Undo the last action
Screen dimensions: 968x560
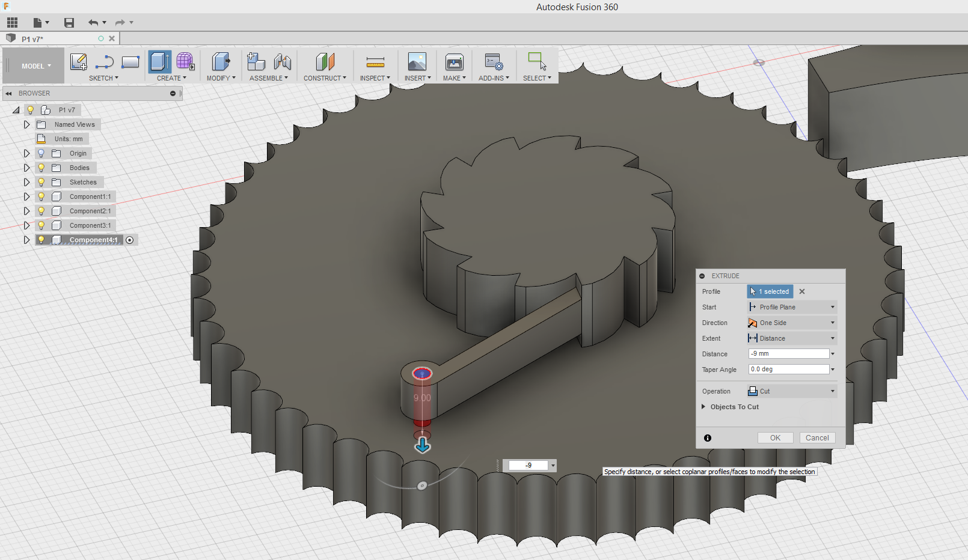[93, 23]
